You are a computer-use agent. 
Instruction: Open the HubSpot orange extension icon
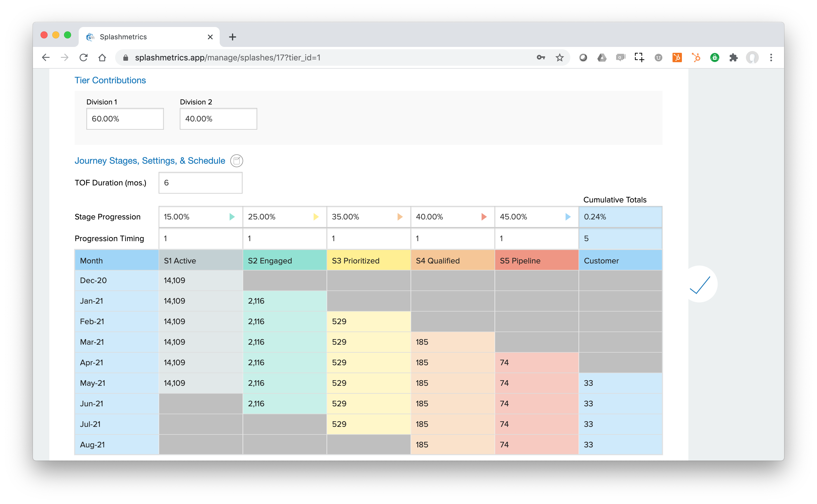click(x=677, y=58)
